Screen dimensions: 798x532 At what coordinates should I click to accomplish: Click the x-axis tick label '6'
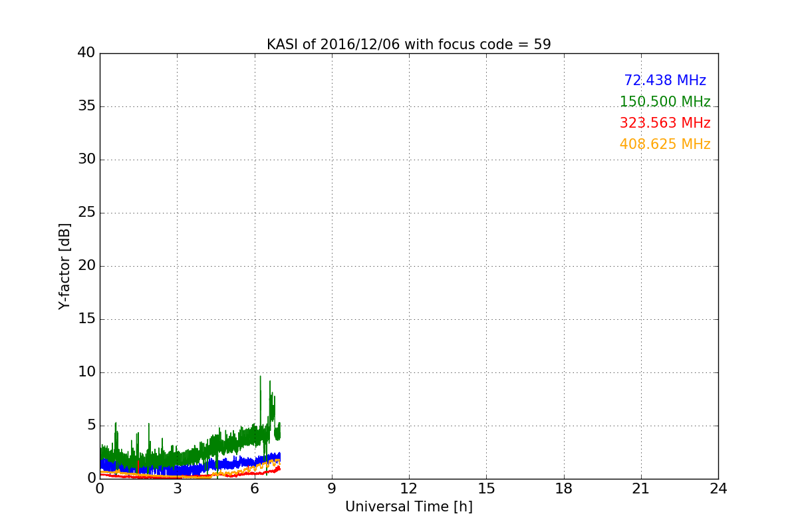click(255, 489)
